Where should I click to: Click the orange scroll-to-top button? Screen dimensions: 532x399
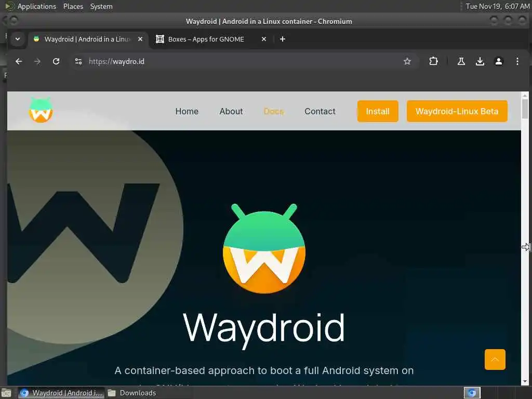[x=495, y=360]
